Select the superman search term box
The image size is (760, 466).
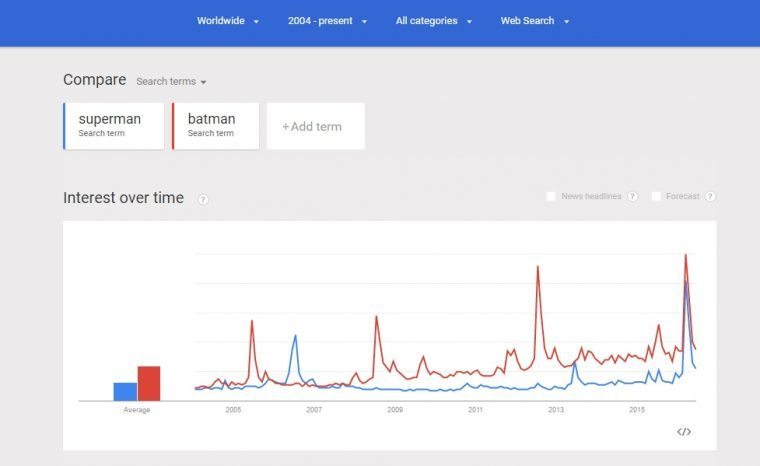(x=114, y=126)
